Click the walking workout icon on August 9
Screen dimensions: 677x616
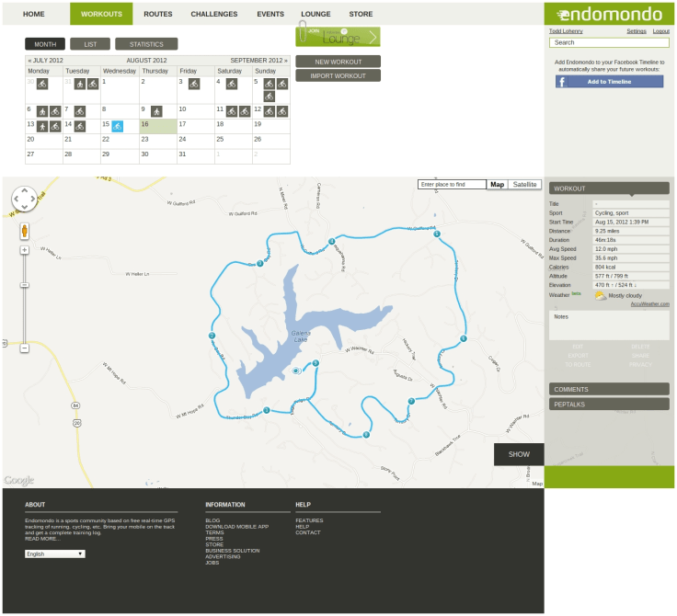pos(155,110)
